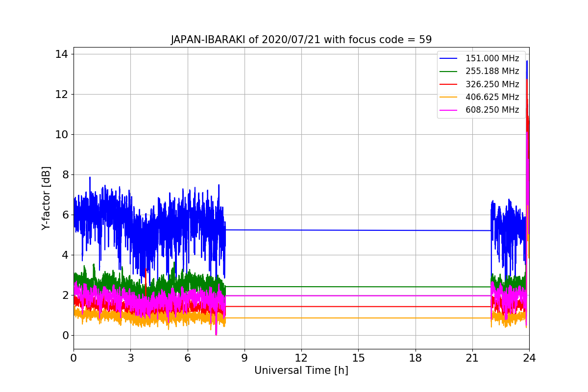Click the x-axis tick label 21
The width and height of the screenshot is (588, 392).
pos(472,358)
